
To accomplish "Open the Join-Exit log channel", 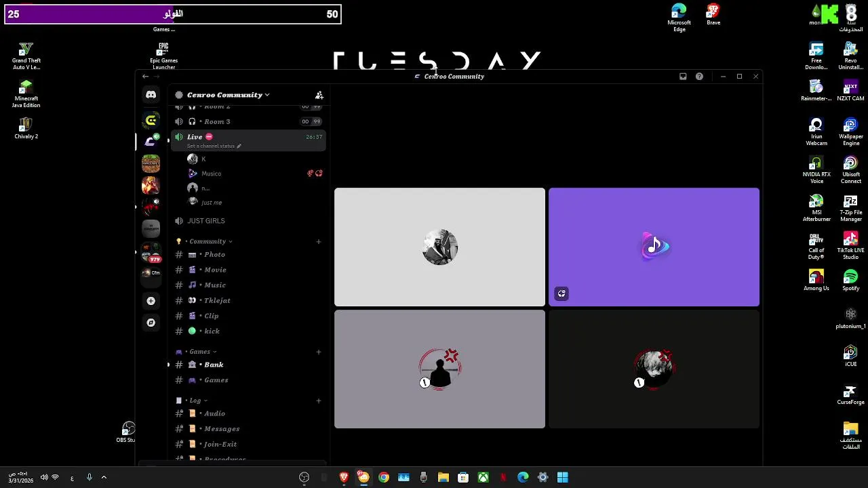I will (248, 444).
